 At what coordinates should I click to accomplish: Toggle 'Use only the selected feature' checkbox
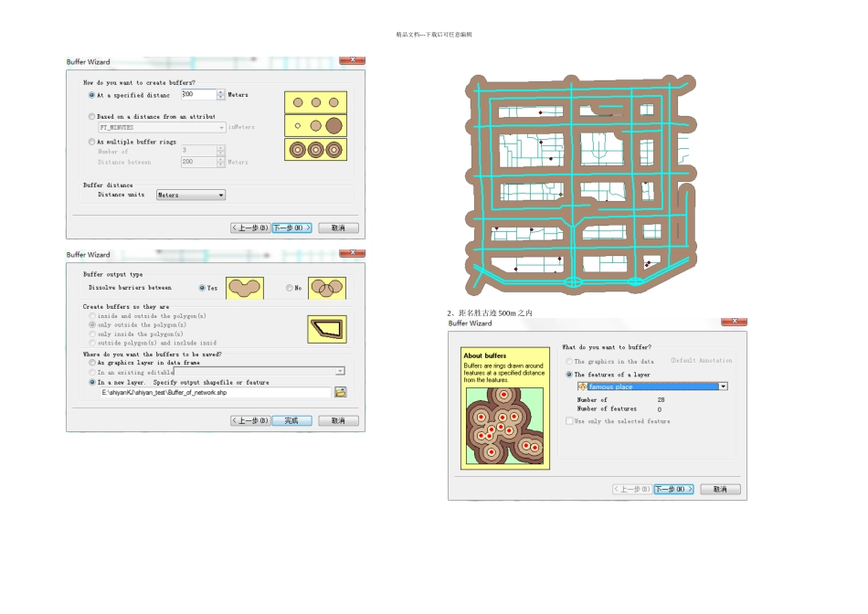pyautogui.click(x=569, y=421)
